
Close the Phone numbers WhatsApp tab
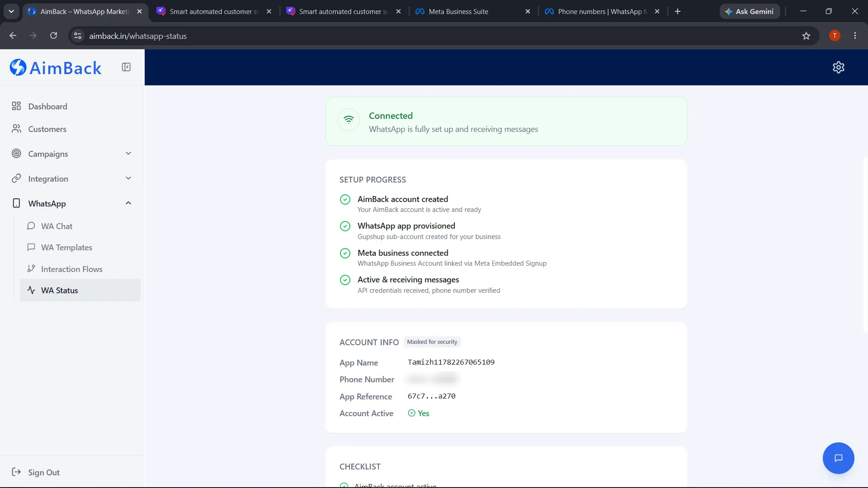tap(657, 11)
